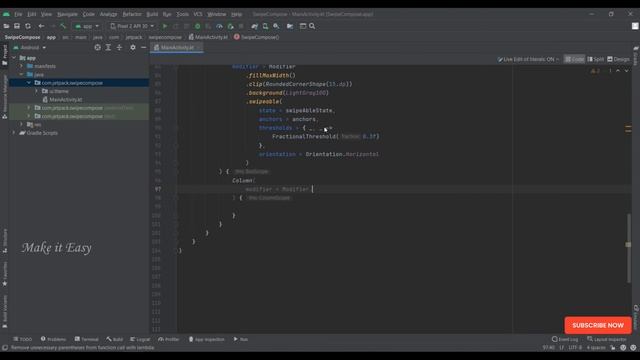Run the app with green play icon
This screenshot has width=640, height=360.
[165, 26]
